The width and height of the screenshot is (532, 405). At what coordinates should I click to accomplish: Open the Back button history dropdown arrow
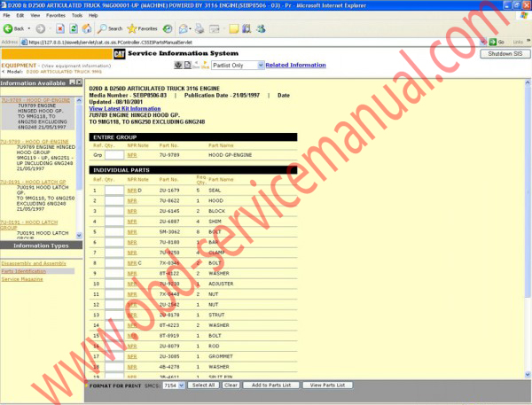pos(29,29)
